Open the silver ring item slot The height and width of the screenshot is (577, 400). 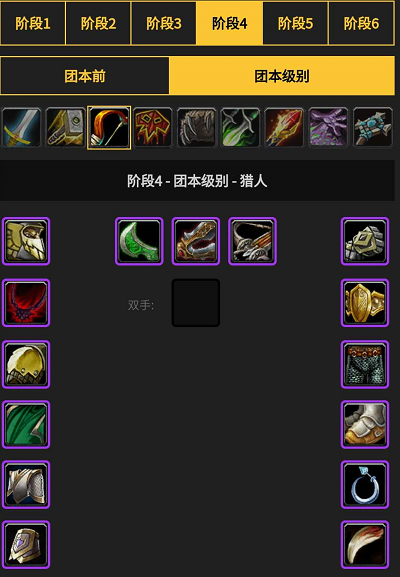pyautogui.click(x=365, y=484)
